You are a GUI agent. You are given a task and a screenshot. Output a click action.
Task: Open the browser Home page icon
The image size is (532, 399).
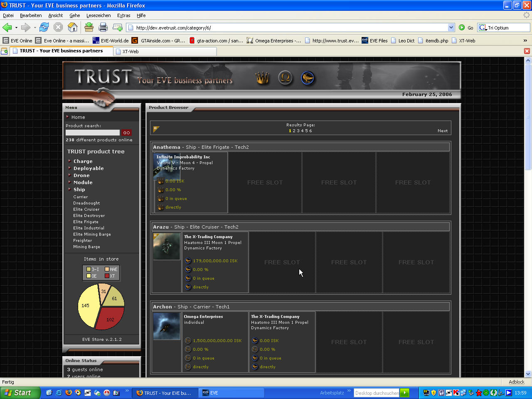coord(73,27)
